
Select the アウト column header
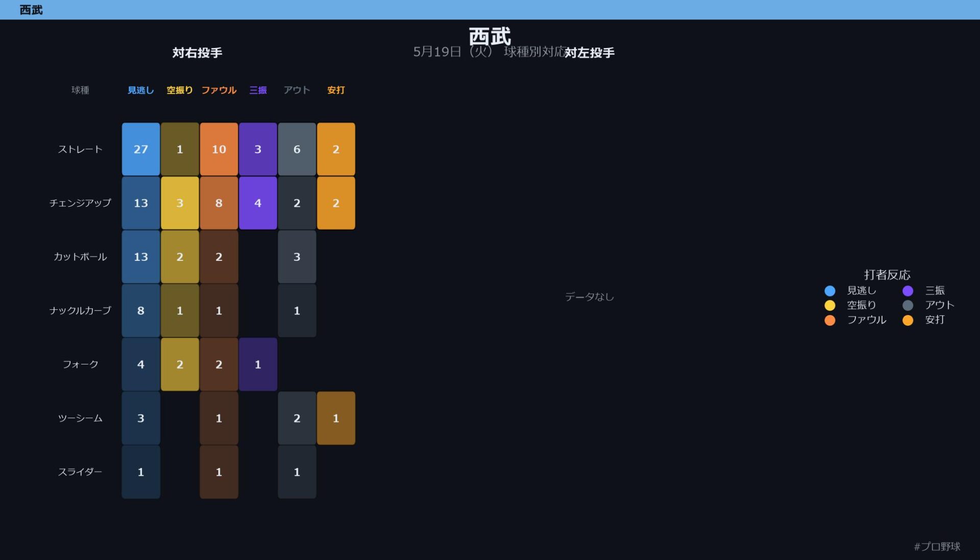[297, 90]
